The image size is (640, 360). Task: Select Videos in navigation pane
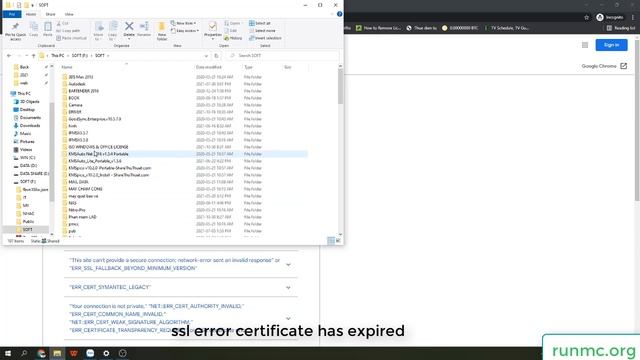point(26,150)
